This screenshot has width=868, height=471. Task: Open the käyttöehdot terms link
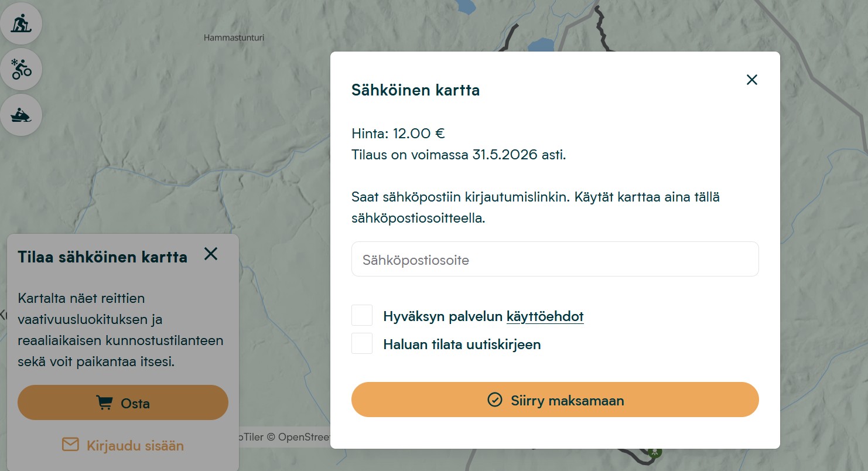545,316
